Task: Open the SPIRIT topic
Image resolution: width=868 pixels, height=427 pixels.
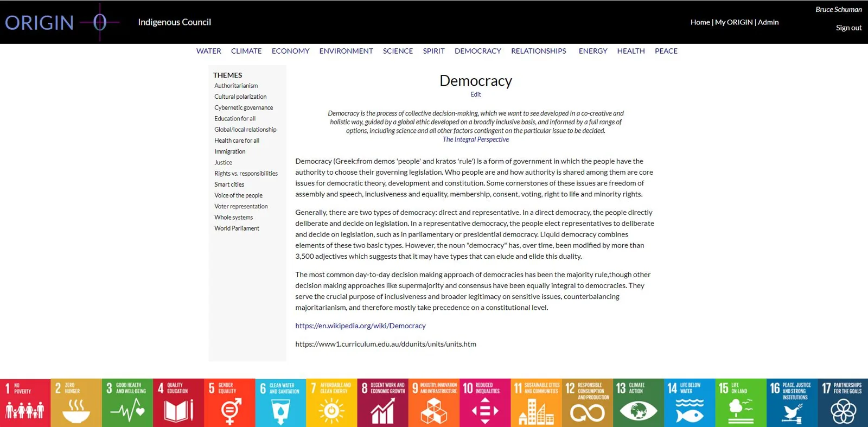Action: tap(434, 51)
